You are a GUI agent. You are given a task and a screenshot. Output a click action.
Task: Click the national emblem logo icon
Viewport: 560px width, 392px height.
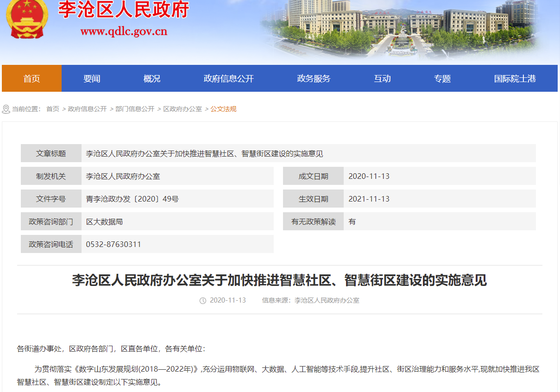[x=27, y=19]
